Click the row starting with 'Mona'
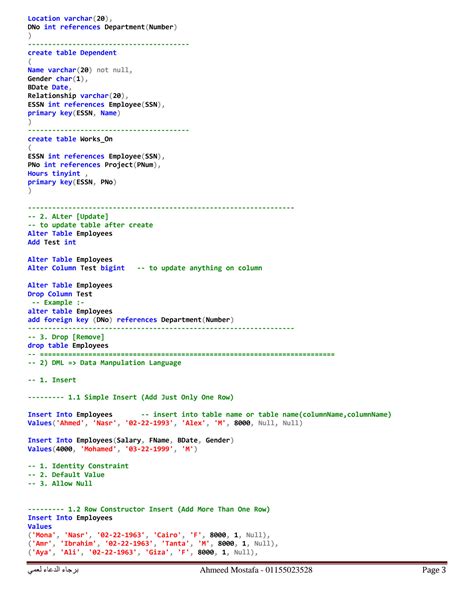Screen dimensions: 474x613 [x=149, y=535]
